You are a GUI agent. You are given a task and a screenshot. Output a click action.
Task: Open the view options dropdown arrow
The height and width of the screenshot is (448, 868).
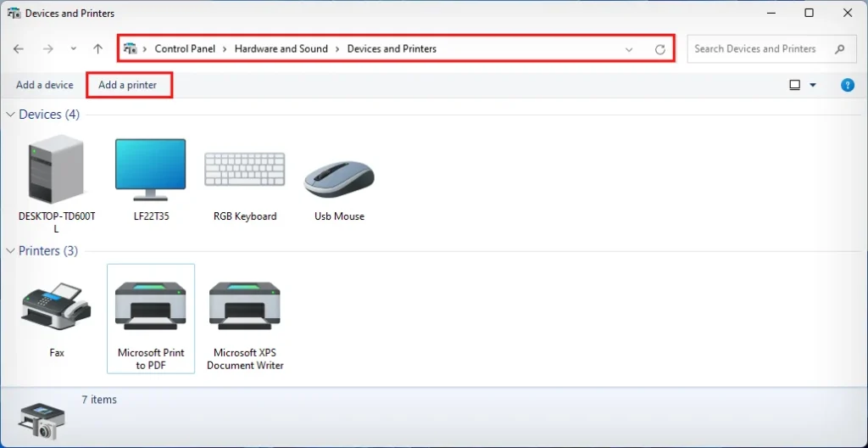point(813,85)
